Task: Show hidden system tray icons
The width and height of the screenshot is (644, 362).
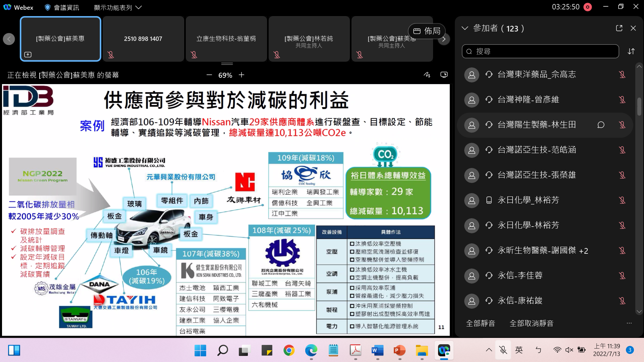Action: tap(489, 350)
